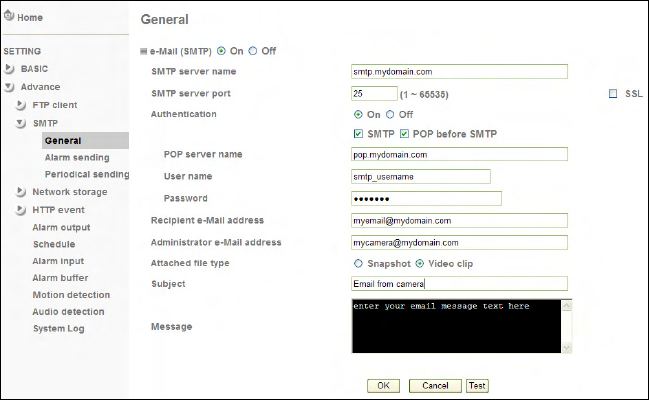The height and width of the screenshot is (400, 649).
Task: Open the Motion detection menu item
Action: point(72,295)
